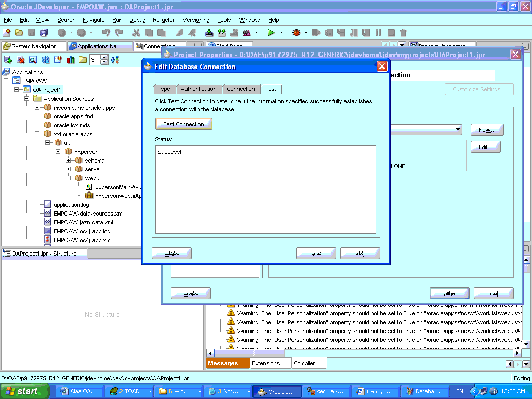Open the Versioning menu
The height and width of the screenshot is (399, 532).
coord(196,20)
